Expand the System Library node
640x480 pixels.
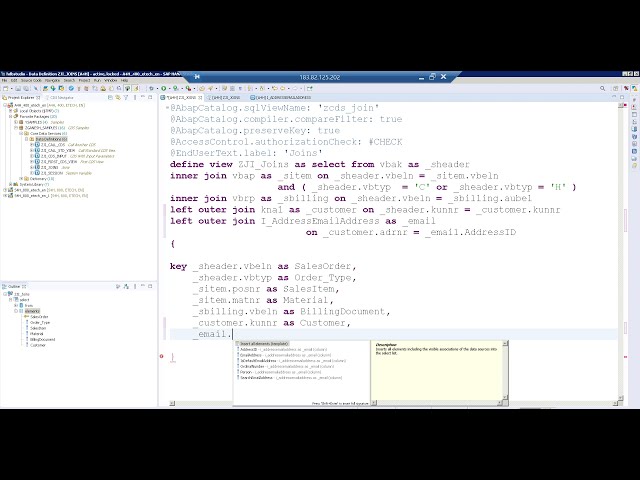point(11,184)
